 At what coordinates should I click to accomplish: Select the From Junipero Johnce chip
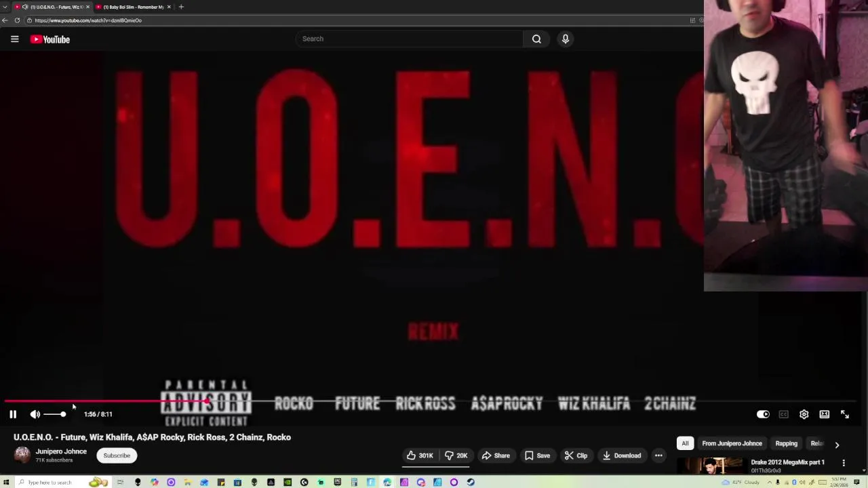click(732, 443)
